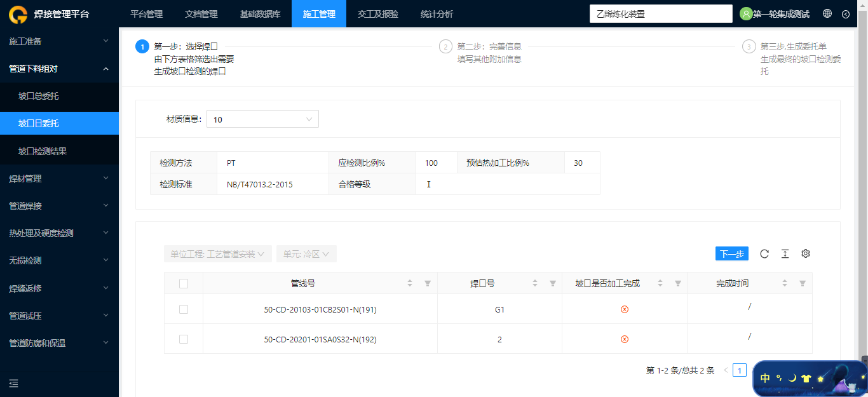Filter the 管线号 column
This screenshot has width=868, height=397.
pyautogui.click(x=428, y=283)
